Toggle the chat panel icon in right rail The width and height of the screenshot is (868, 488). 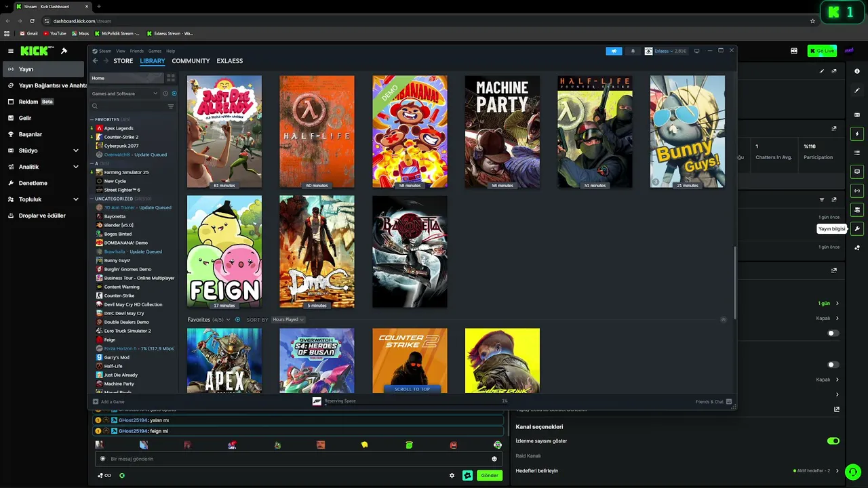click(x=857, y=171)
